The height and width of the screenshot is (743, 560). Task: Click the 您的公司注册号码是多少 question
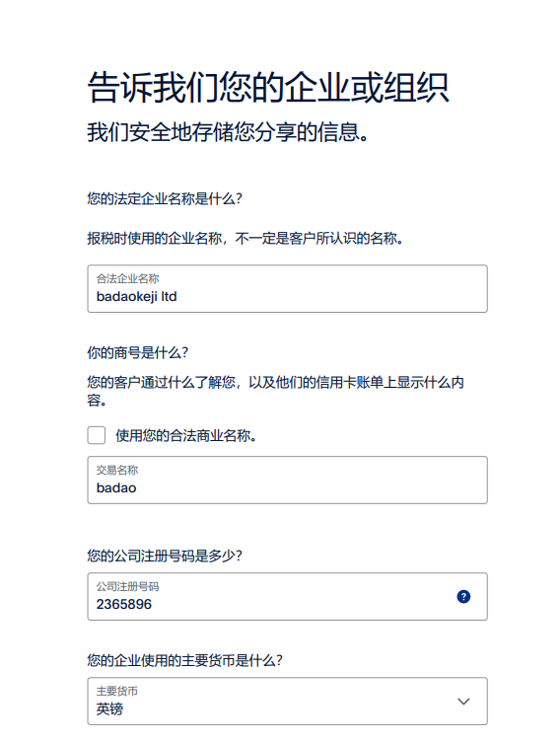tap(165, 556)
